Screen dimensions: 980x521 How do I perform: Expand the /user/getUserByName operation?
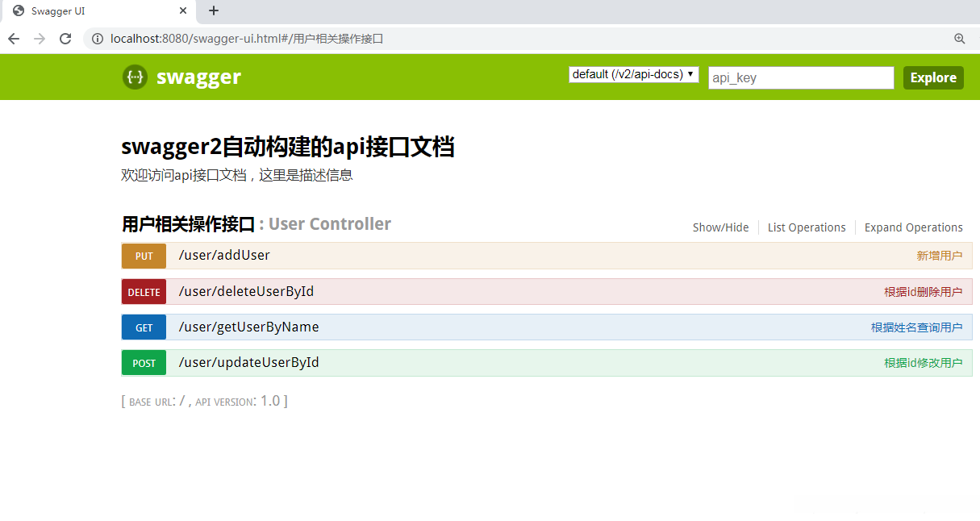pos(248,327)
